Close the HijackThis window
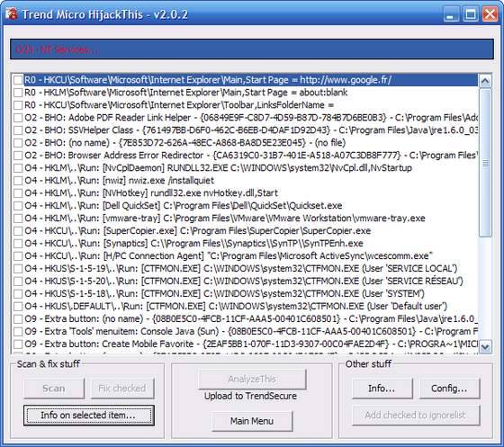This screenshot has width=504, height=447. [490, 14]
